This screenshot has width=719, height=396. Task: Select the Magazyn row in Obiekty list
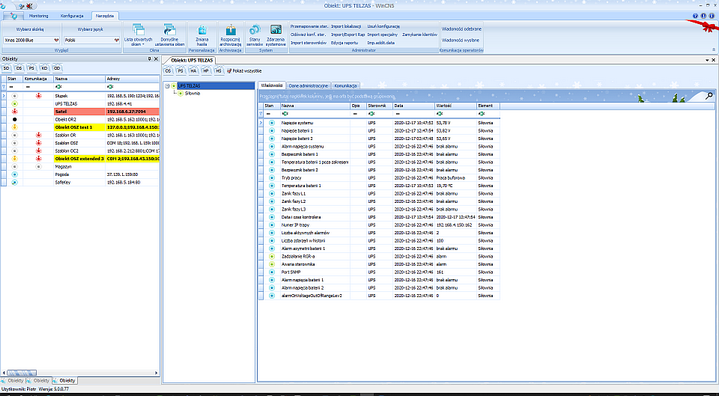click(x=80, y=167)
